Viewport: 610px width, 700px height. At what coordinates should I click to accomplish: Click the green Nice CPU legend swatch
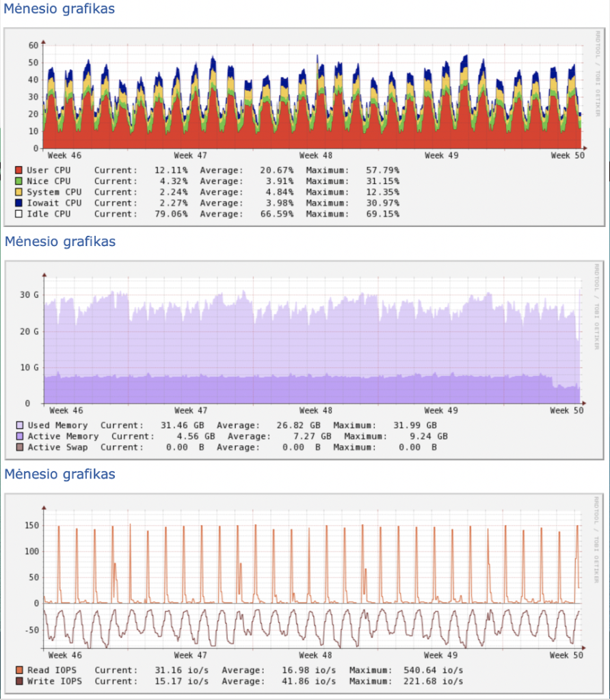[x=19, y=181]
